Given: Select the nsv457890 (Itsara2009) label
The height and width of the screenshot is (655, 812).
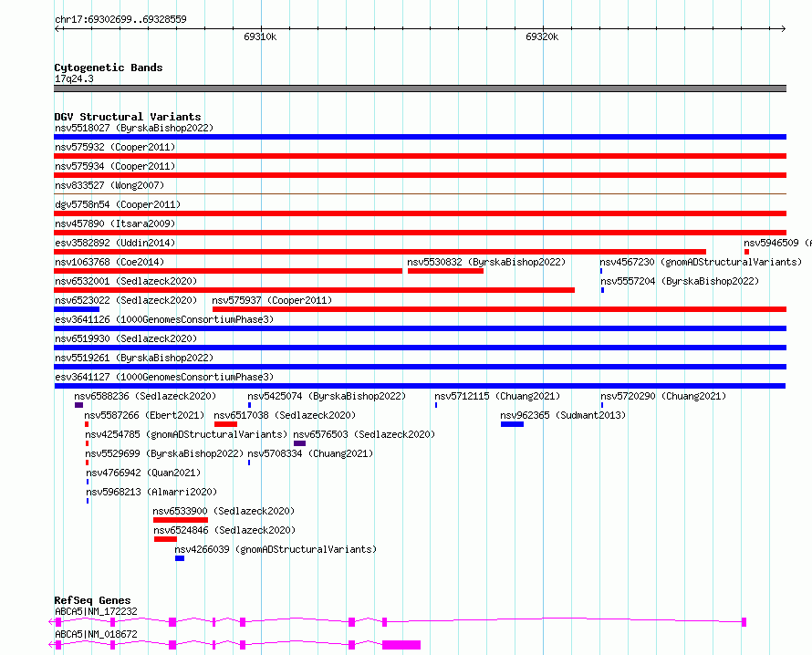Looking at the screenshot, I should pos(115,224).
